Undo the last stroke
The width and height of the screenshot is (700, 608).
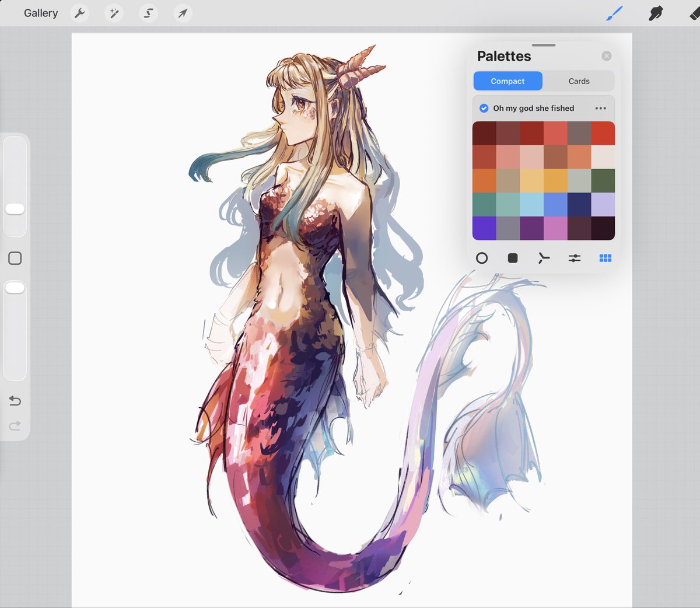pos(15,401)
